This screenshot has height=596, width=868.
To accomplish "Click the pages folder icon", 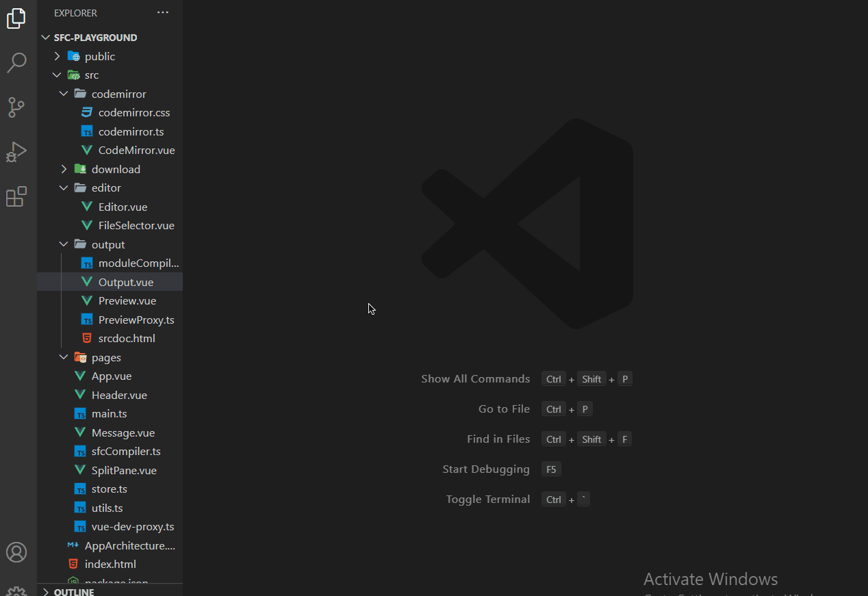I will (80, 357).
